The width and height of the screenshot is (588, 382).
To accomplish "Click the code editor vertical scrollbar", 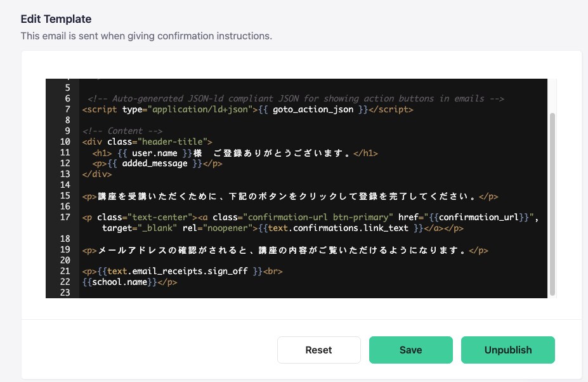I will click(552, 204).
